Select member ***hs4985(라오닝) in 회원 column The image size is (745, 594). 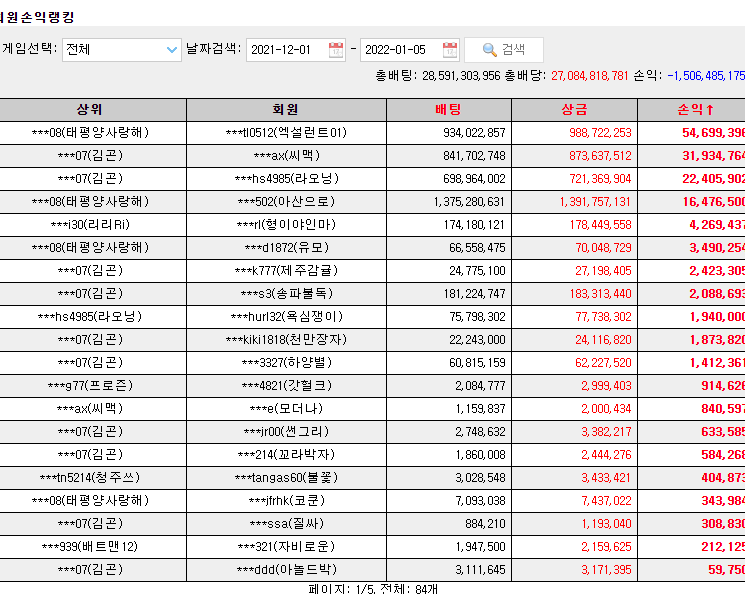(287, 179)
